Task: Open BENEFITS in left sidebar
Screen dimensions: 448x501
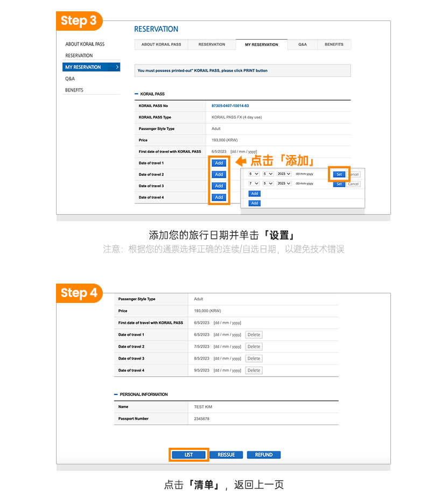Action: 74,90
